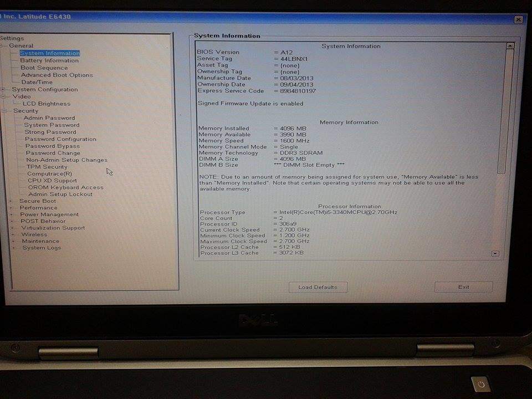Screen dimensions: 532x399
Task: Click the "Processor Type" label
Action: (x=223, y=212)
